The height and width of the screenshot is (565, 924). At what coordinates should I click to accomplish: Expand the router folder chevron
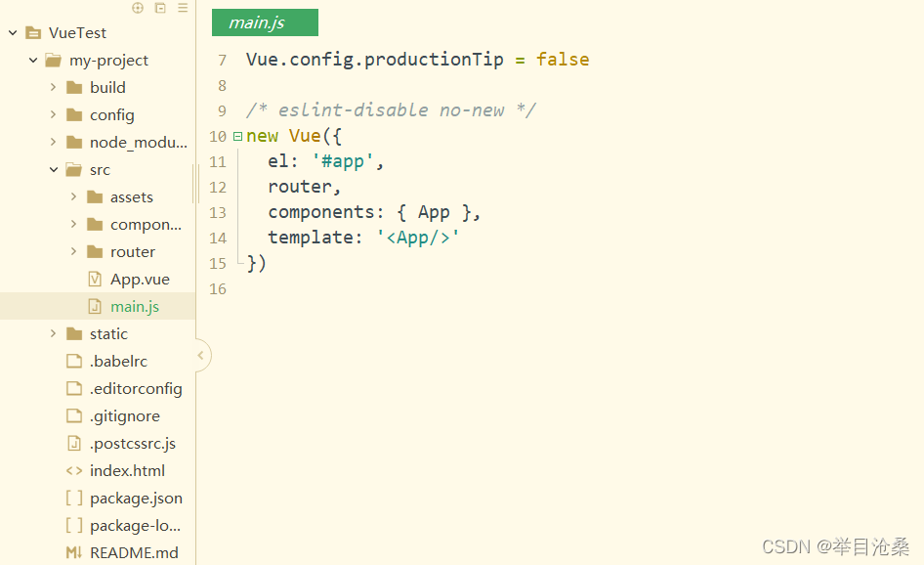pyautogui.click(x=73, y=251)
